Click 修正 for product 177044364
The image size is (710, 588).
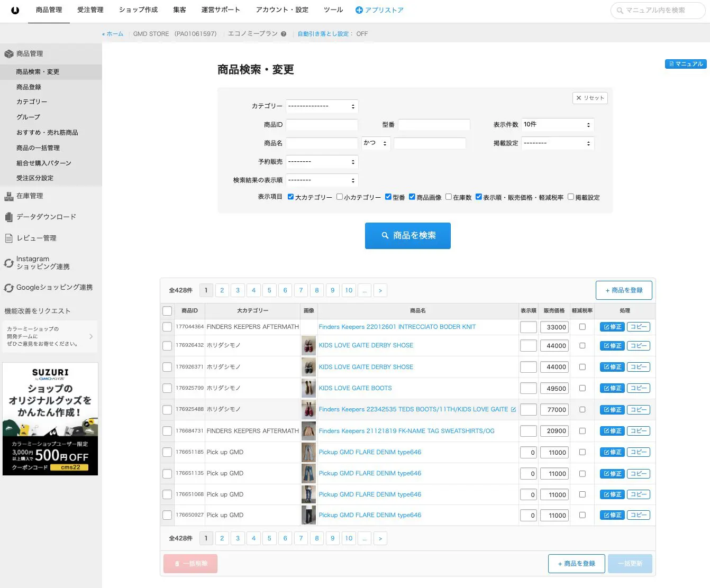(612, 327)
